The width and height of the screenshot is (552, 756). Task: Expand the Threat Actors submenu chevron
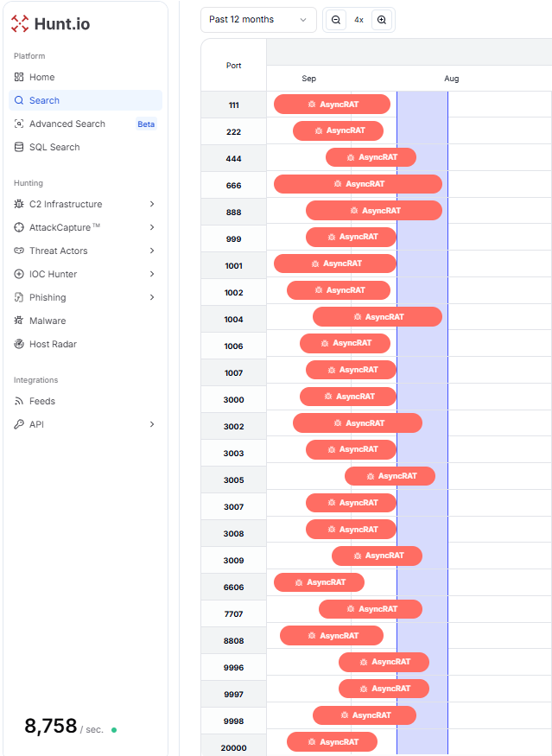(152, 251)
